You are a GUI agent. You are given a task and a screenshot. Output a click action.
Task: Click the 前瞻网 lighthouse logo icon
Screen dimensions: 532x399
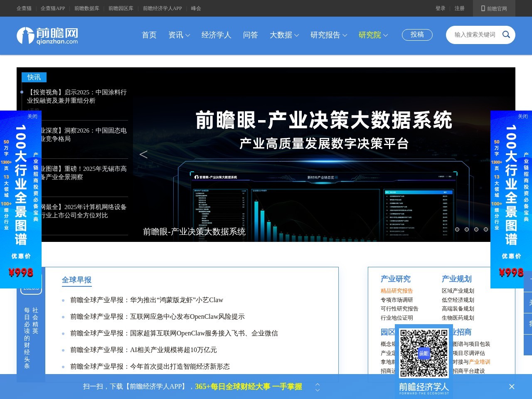(26, 36)
